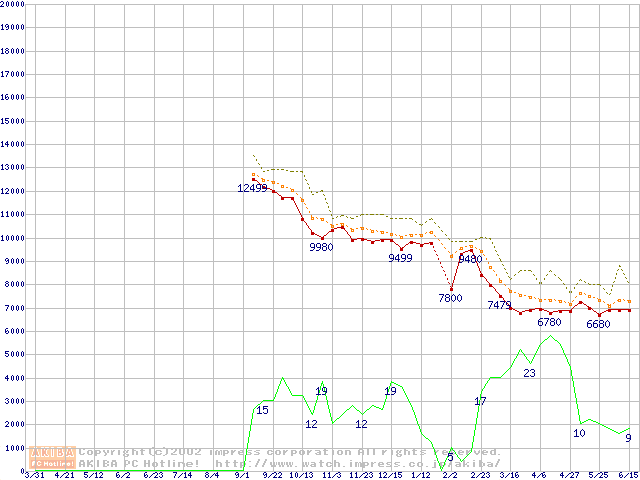Click the 12/15 date on x-axis
The width and height of the screenshot is (640, 480).
click(x=391, y=475)
